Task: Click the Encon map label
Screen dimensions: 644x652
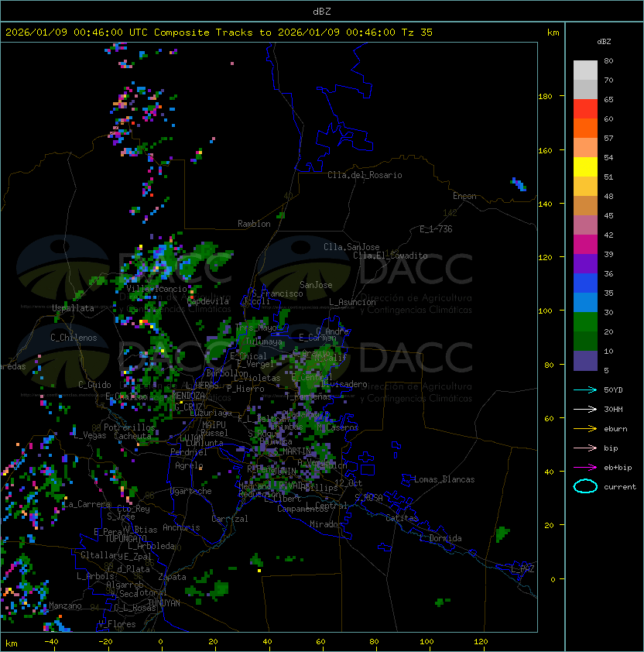Action: (464, 196)
